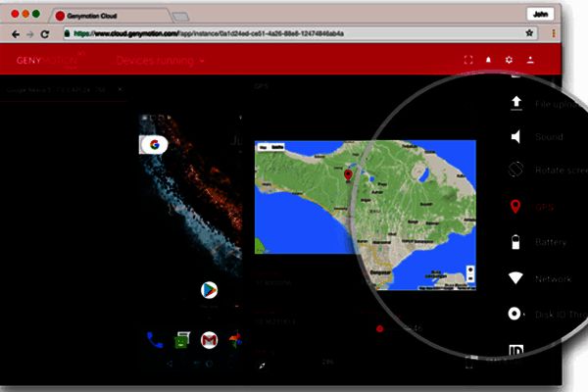Click the Network wifi icon
The height and width of the screenshot is (392, 588).
click(515, 278)
